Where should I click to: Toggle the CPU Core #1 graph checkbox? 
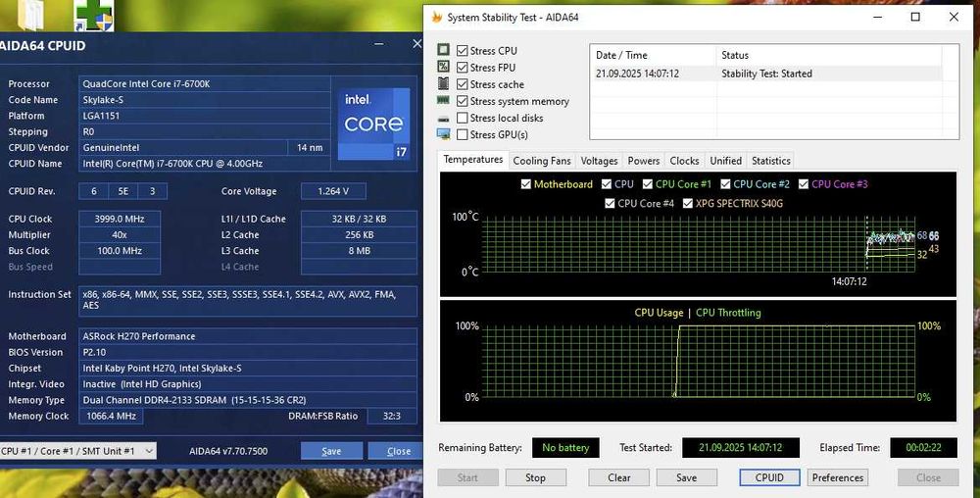(x=647, y=184)
